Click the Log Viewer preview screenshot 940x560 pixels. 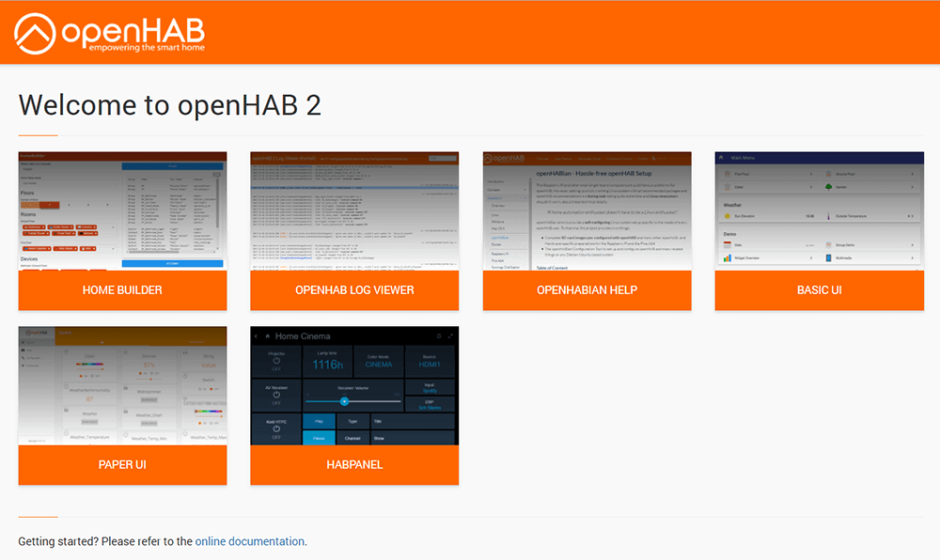(354, 210)
